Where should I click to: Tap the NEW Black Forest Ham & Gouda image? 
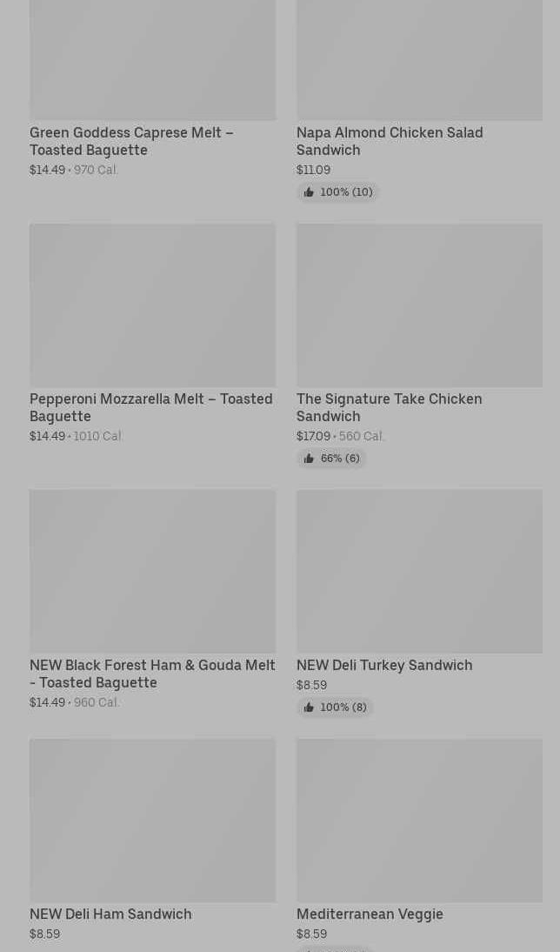click(x=152, y=571)
